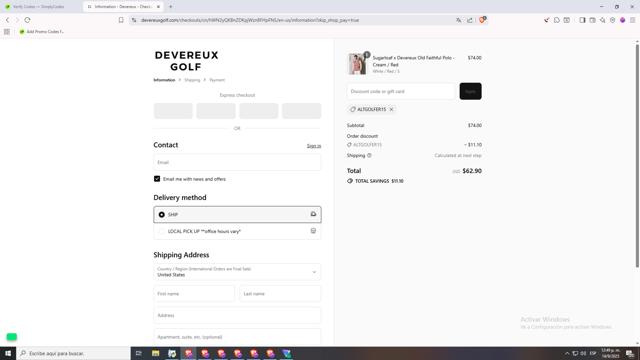Image resolution: width=640 pixels, height=360 pixels.
Task: Click the green chat widget button
Action: (11, 337)
